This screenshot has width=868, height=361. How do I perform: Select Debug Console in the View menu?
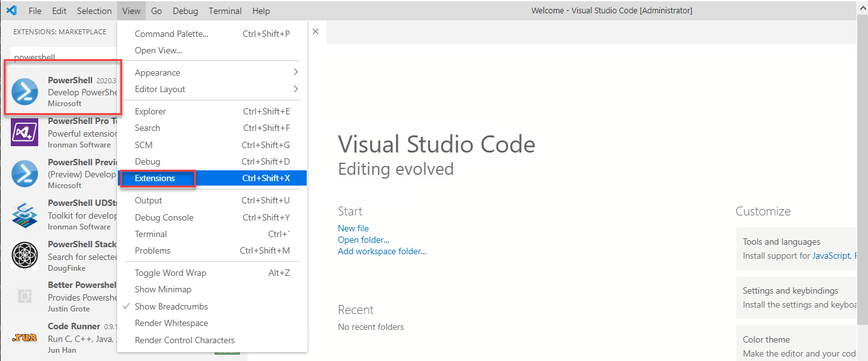click(212, 217)
